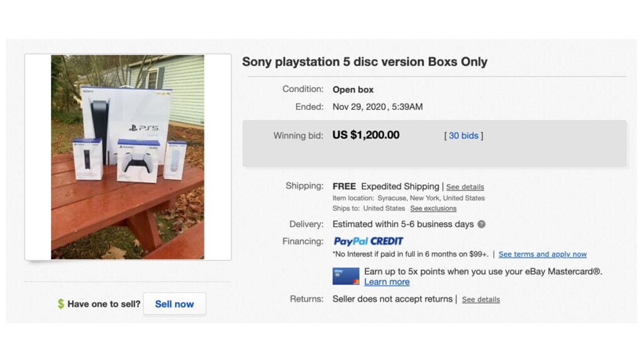
Task: Click the Open box condition text
Action: pos(353,90)
